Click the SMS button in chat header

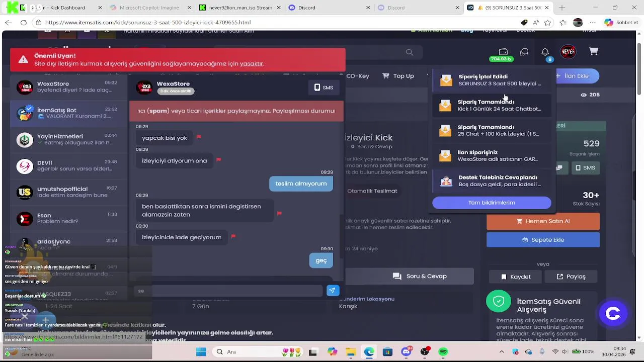tap(324, 87)
